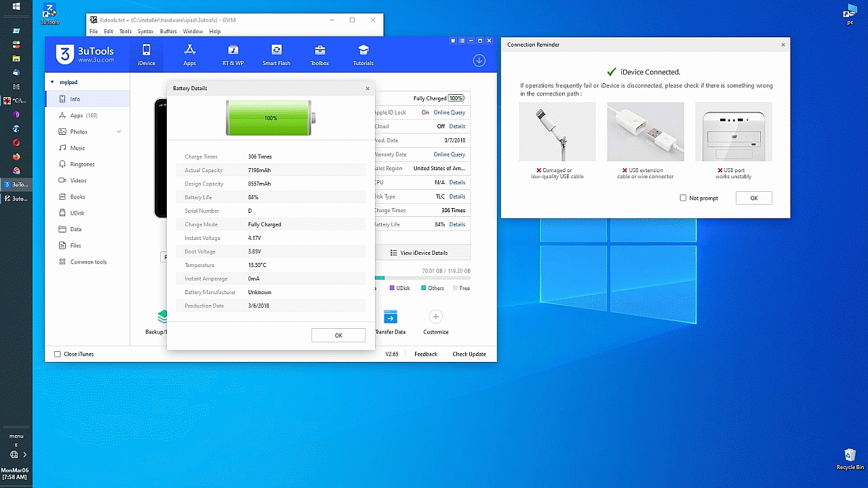Click the USB port thumbnail

click(x=734, y=131)
